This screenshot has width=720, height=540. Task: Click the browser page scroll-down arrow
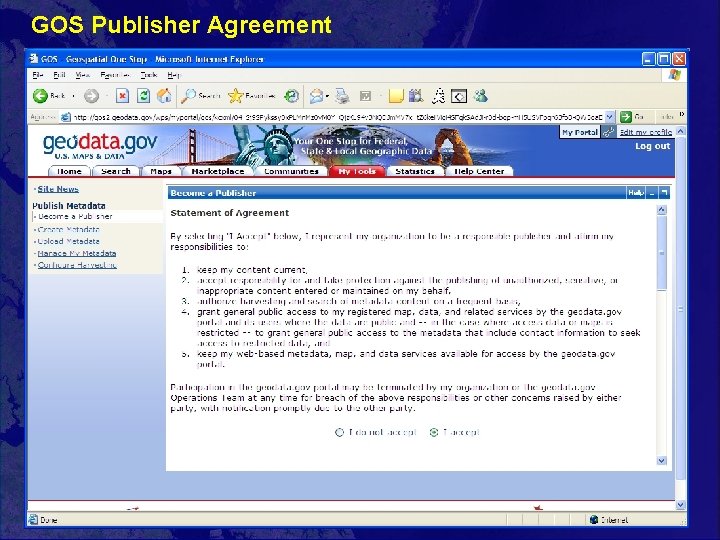pos(681,504)
